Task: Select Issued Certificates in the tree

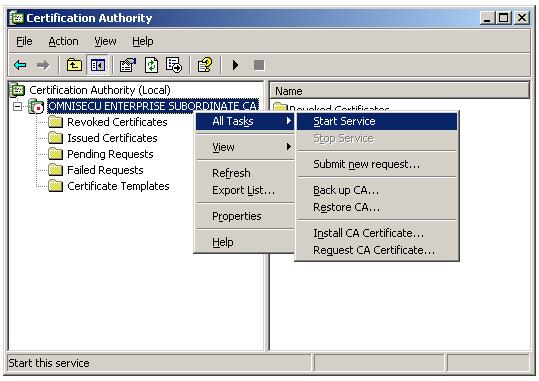Action: click(x=112, y=138)
